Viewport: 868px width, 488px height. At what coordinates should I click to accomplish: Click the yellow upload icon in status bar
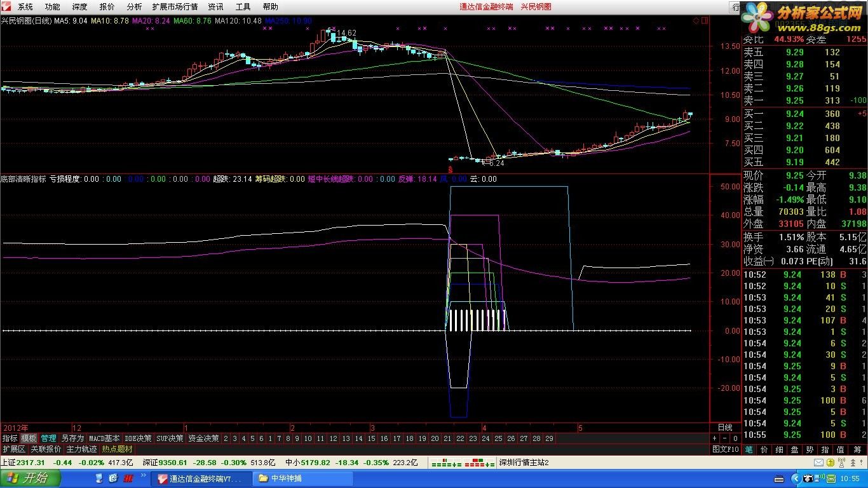tap(830, 463)
